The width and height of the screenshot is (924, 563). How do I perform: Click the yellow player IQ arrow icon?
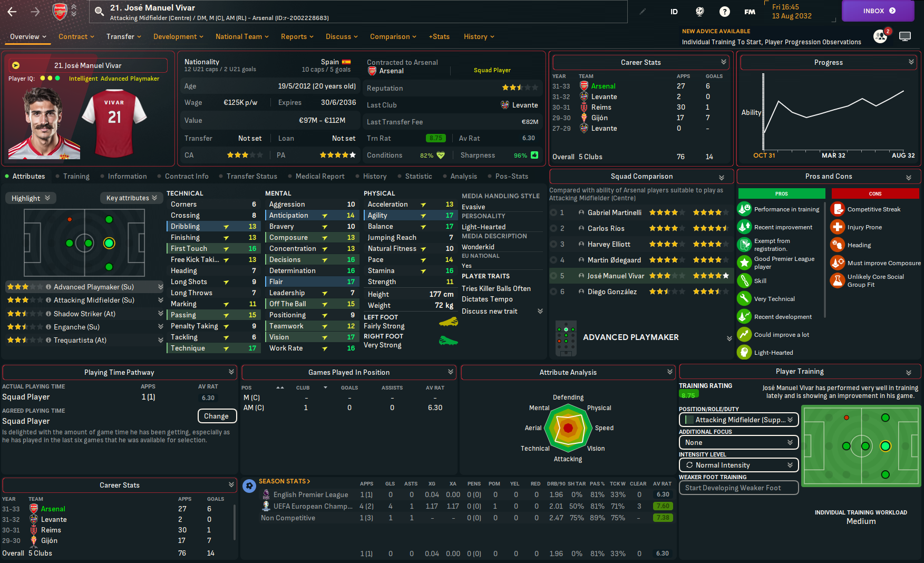coord(16,65)
